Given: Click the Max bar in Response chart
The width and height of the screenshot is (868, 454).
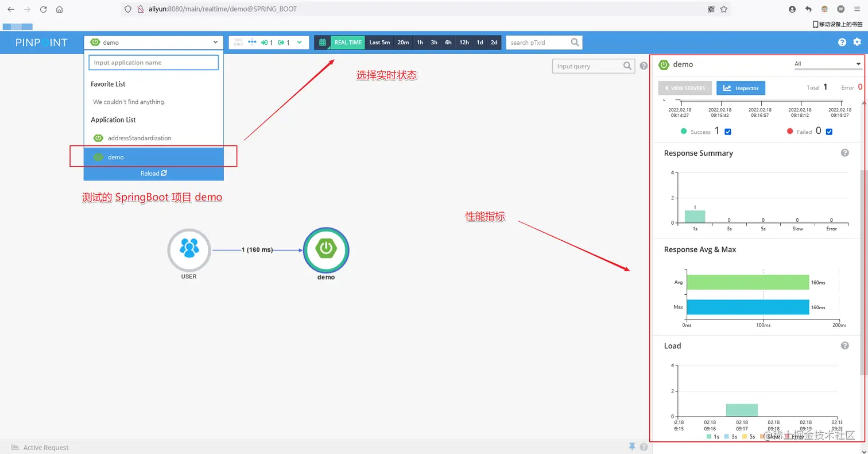Looking at the screenshot, I should click(x=747, y=307).
